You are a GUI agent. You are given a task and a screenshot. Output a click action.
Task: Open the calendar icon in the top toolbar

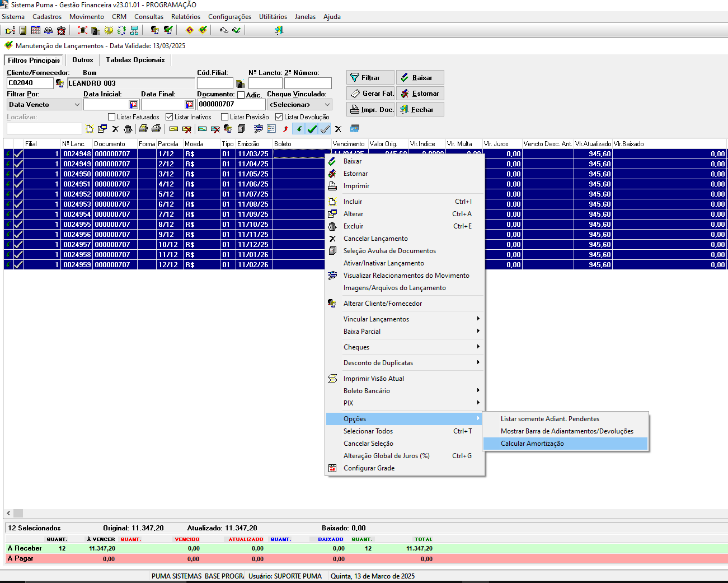(36, 30)
